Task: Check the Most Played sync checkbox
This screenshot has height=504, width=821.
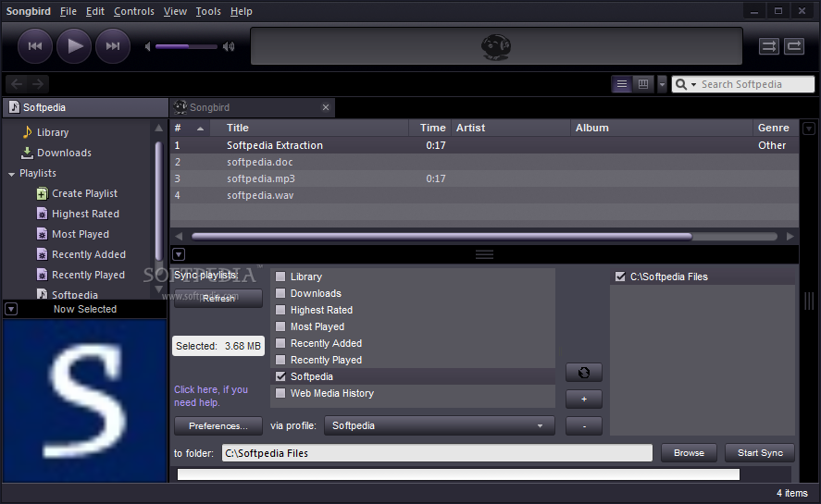Action: pyautogui.click(x=280, y=326)
